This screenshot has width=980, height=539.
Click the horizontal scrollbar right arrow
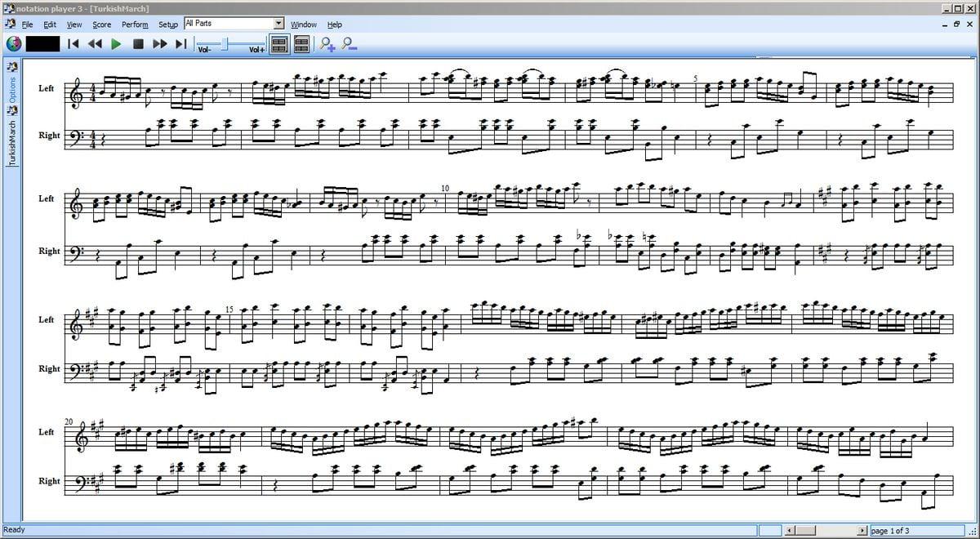[862, 531]
